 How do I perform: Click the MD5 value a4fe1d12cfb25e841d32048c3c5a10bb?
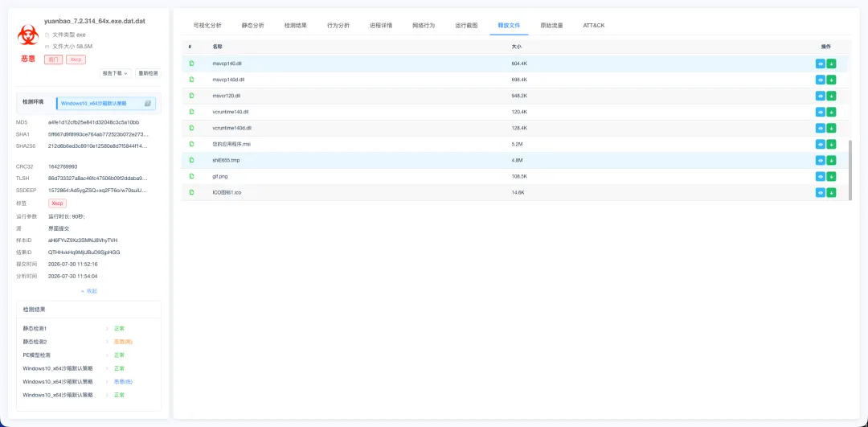click(93, 122)
